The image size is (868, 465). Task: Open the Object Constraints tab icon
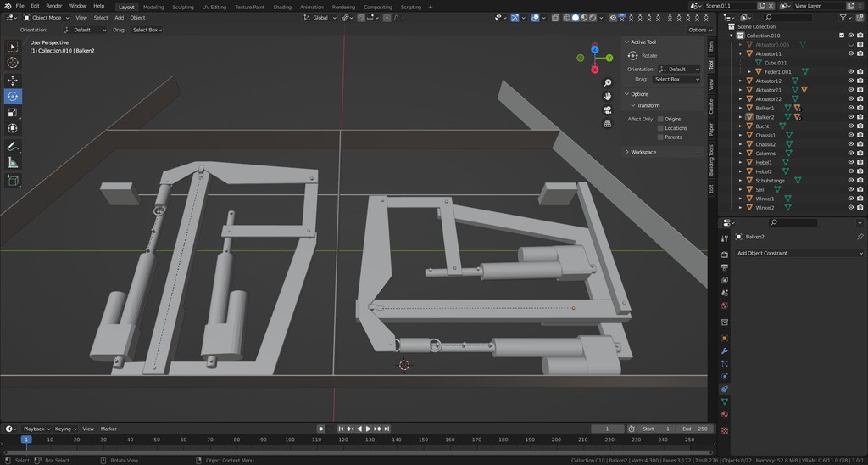[725, 389]
